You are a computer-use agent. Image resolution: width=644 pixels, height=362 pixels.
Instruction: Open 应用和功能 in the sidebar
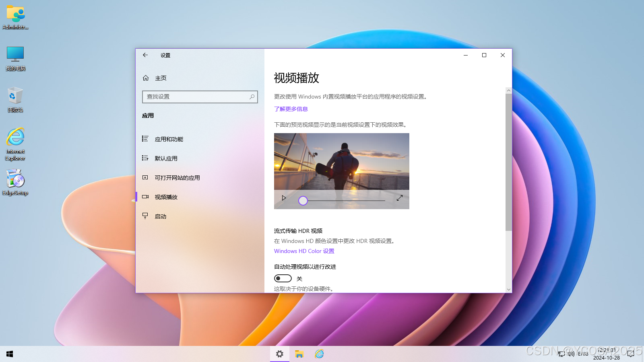click(x=200, y=139)
